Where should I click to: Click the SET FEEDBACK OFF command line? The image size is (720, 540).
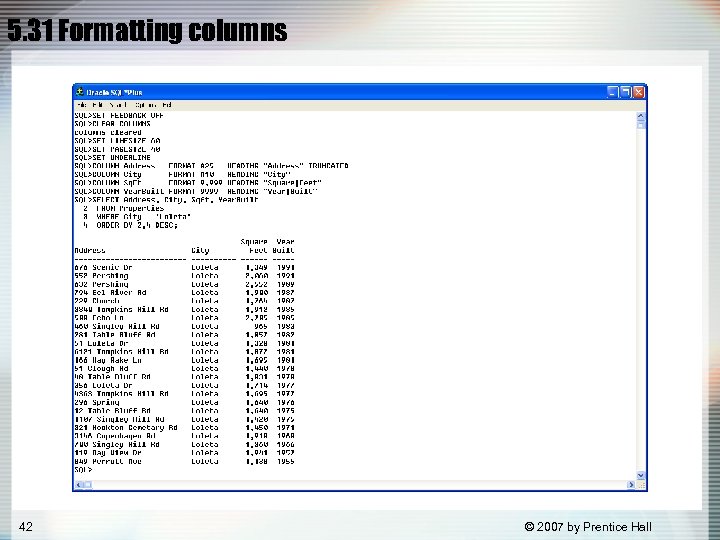119,115
